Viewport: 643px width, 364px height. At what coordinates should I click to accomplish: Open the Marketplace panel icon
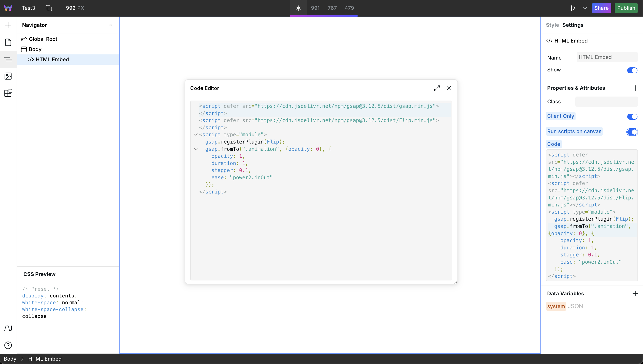click(8, 93)
